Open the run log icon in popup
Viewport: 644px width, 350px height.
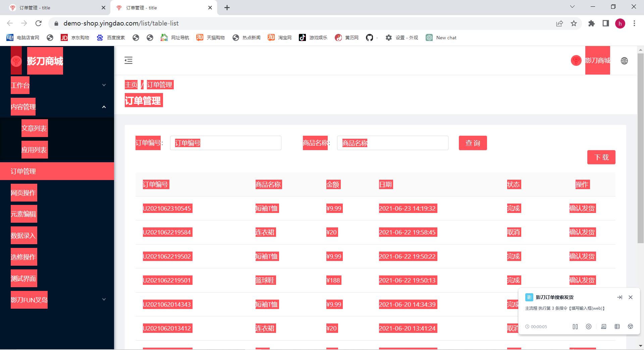click(604, 326)
